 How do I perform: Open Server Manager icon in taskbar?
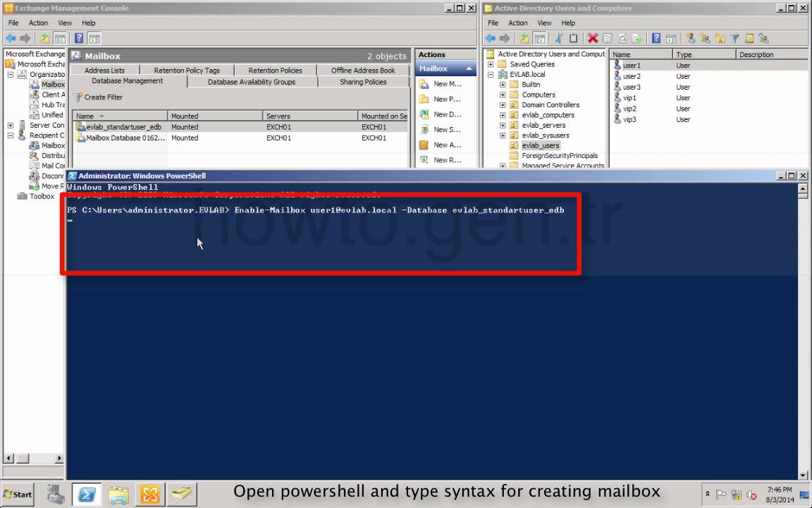pos(55,494)
